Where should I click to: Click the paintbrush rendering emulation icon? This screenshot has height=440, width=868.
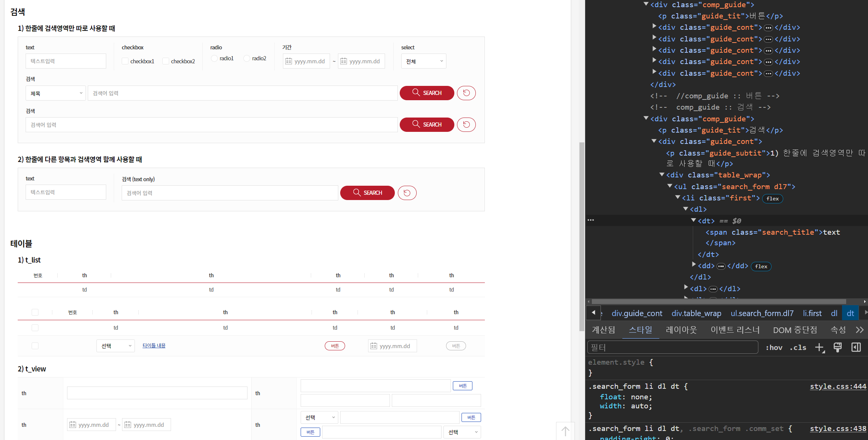tap(837, 347)
